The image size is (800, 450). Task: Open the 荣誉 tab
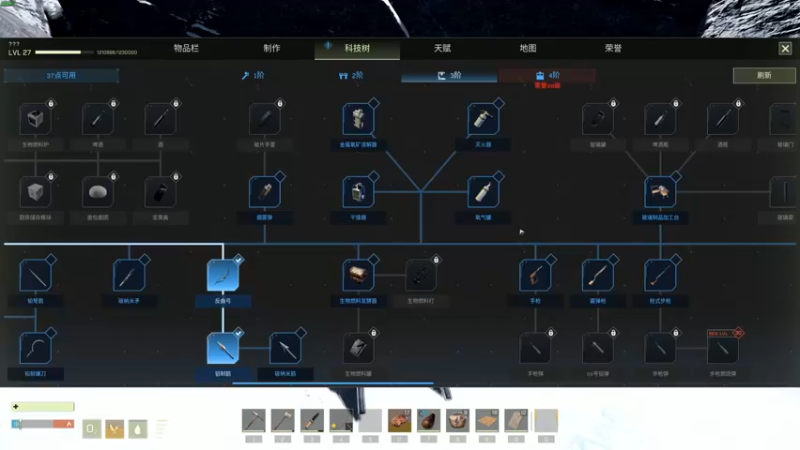coord(613,48)
